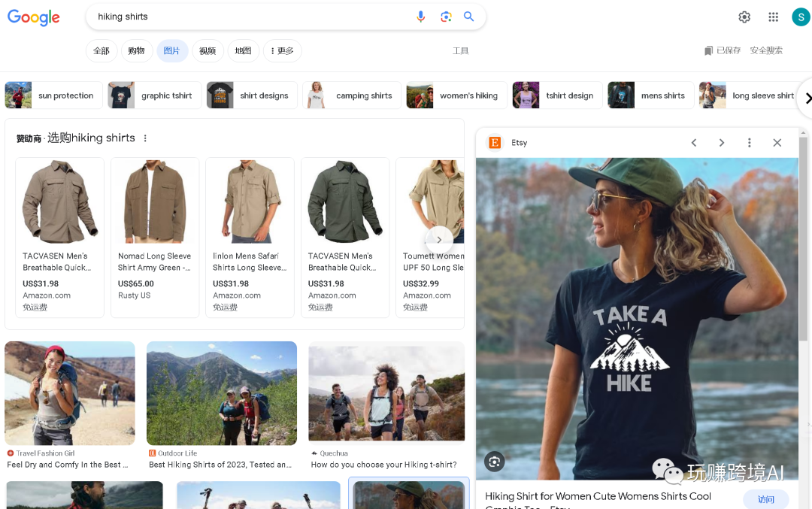Open the Etsy favicon source link
The image size is (812, 509).
click(x=495, y=143)
